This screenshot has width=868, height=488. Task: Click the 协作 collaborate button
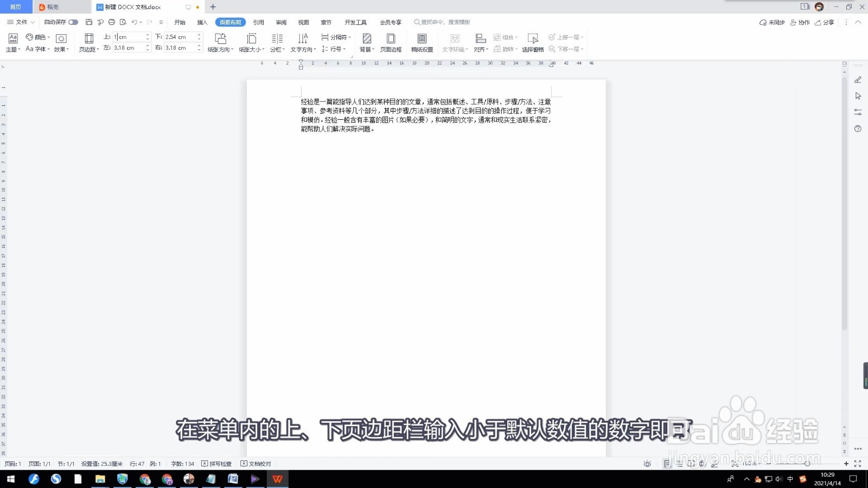800,22
